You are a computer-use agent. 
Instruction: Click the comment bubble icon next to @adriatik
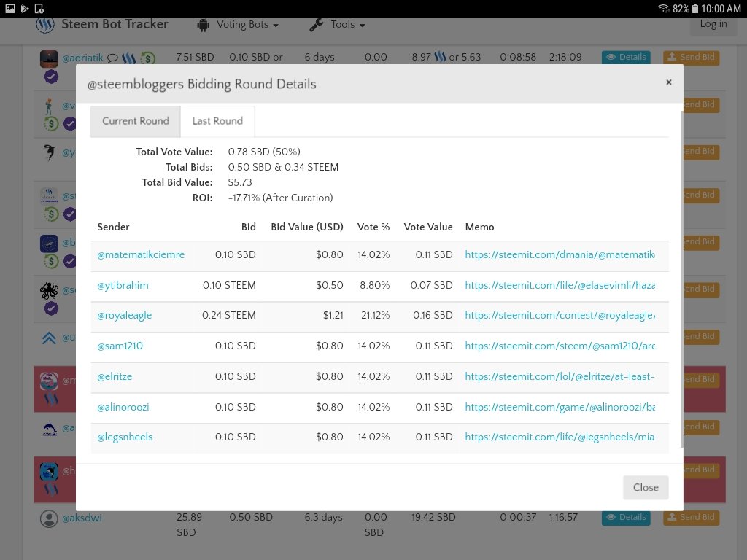[112, 58]
